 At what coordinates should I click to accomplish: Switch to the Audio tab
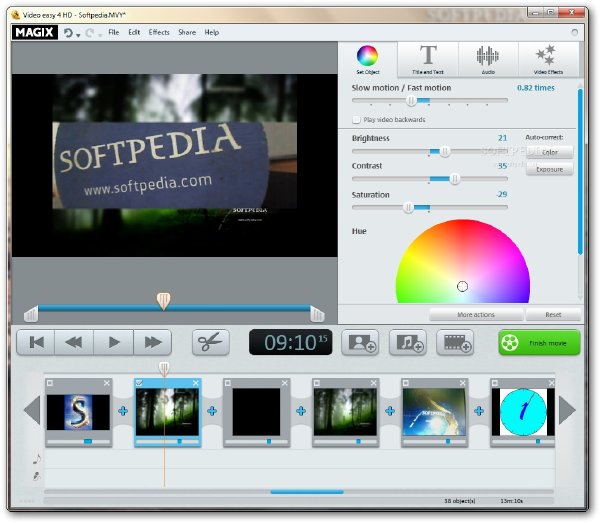coord(488,59)
